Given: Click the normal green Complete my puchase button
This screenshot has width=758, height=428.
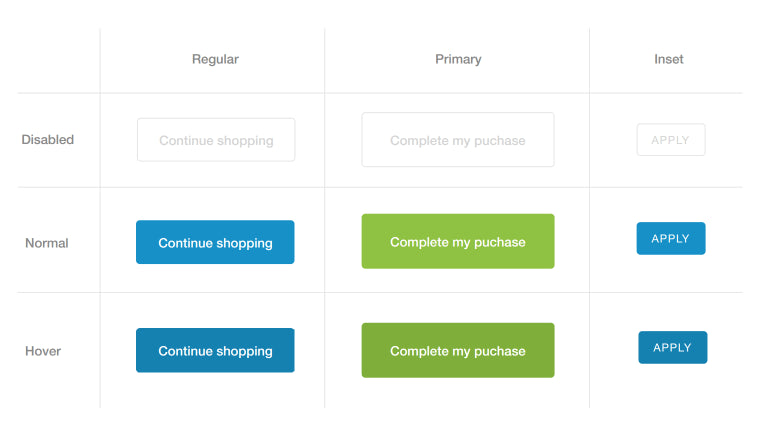Looking at the screenshot, I should coord(458,241).
